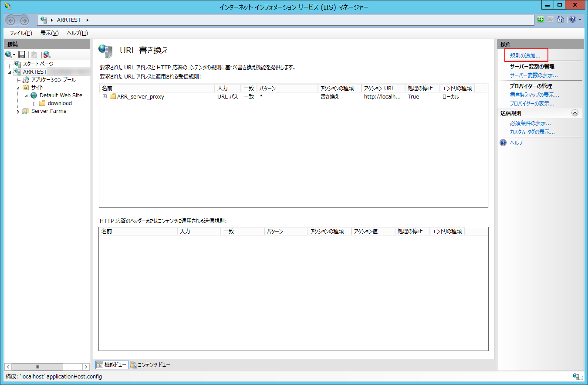Click the stop loading icon beside address bar
The height and width of the screenshot is (385, 588).
551,20
